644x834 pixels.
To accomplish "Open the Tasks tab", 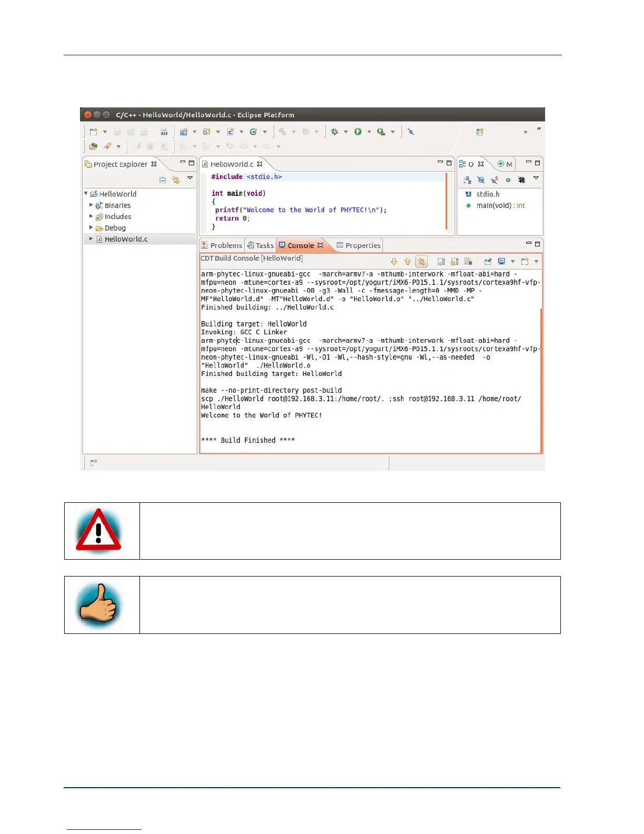I will coord(260,245).
